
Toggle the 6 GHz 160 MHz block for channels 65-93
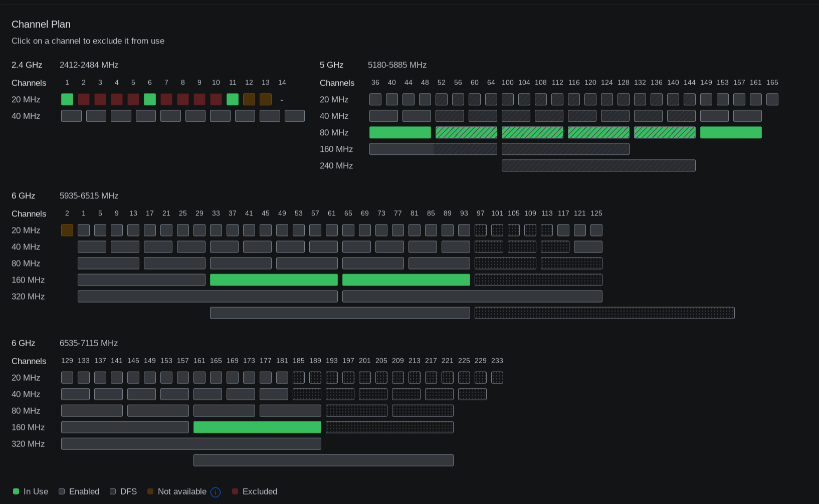click(x=406, y=280)
